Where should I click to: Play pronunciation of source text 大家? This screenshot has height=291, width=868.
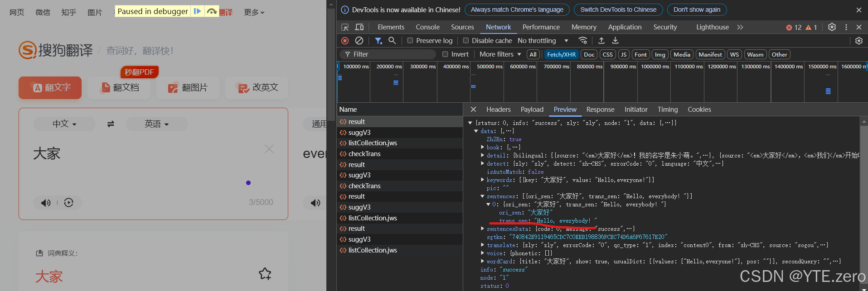click(46, 203)
